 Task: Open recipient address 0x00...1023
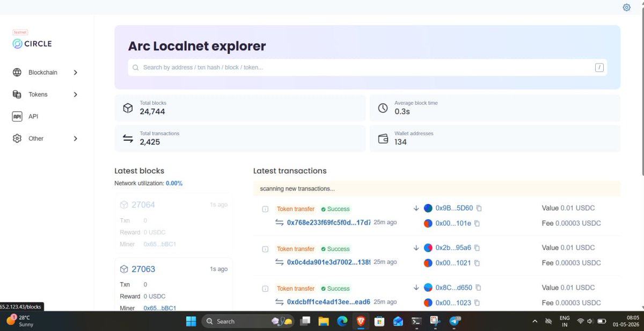[x=453, y=303]
